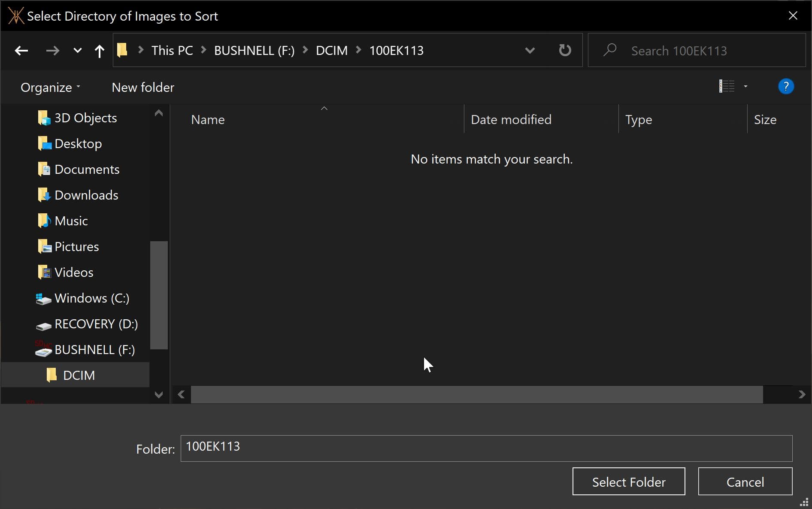
Task: Click the Windows (C:) drive icon
Action: pos(43,299)
